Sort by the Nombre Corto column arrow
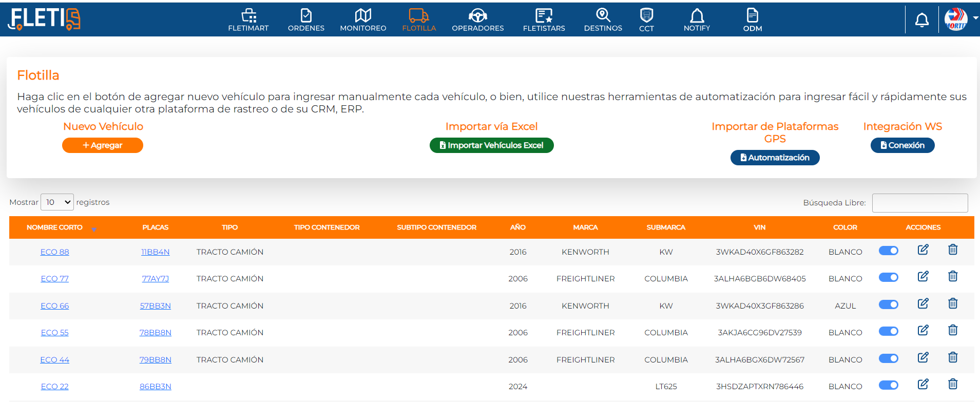Screen dimensions: 980x402 [94, 229]
